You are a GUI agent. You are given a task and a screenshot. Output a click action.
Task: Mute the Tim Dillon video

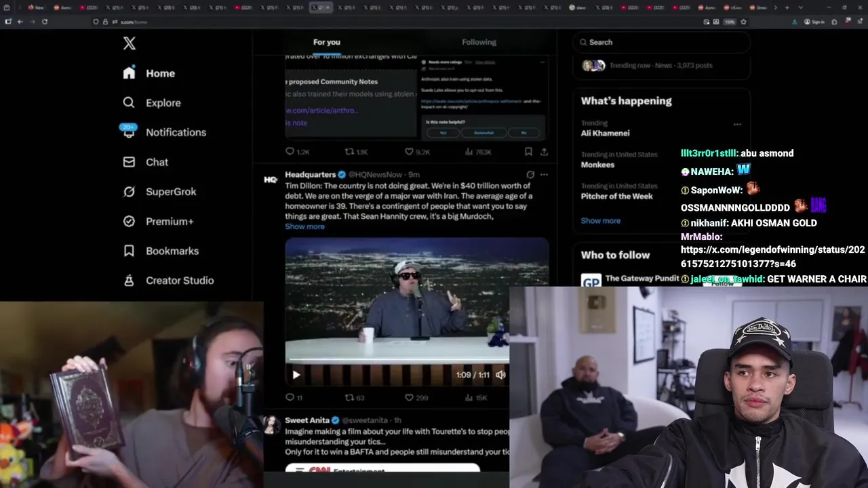500,375
